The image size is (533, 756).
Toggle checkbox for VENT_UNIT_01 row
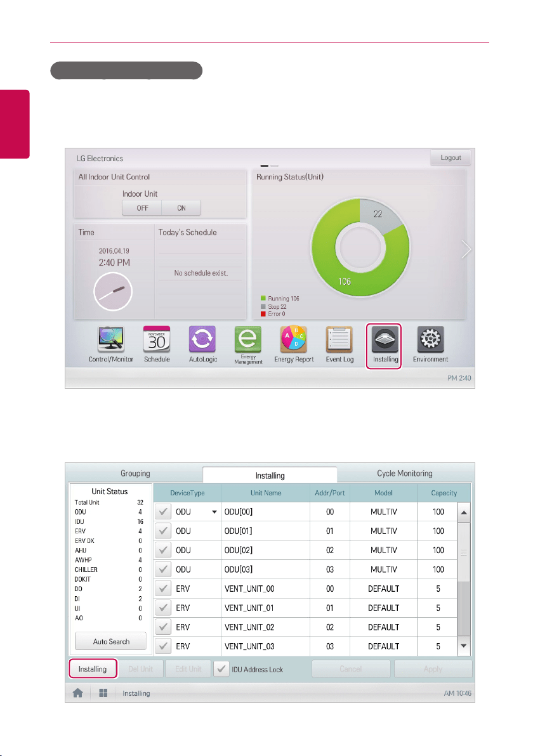coord(164,608)
